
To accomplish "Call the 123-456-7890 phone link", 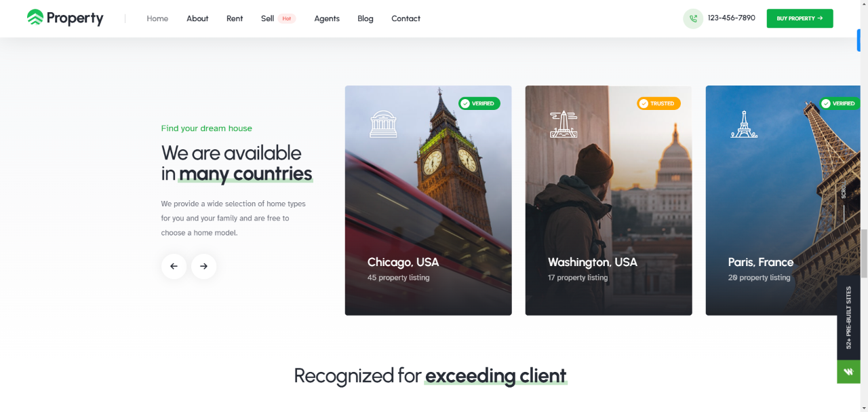I will tap(731, 18).
